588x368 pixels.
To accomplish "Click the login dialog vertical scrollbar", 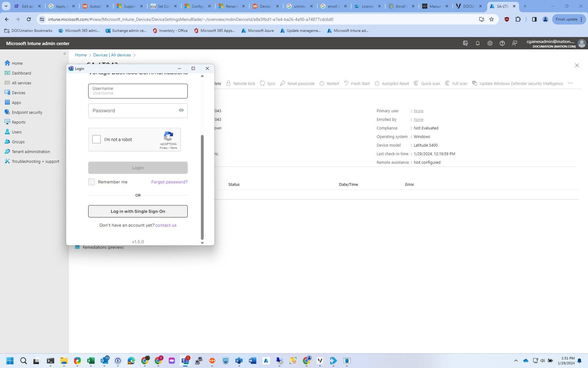I will (x=202, y=187).
